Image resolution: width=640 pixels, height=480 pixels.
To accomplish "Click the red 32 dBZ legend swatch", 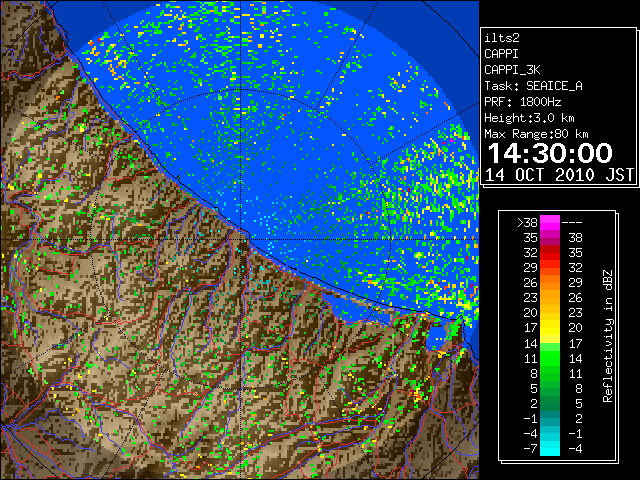I will 550,253.
